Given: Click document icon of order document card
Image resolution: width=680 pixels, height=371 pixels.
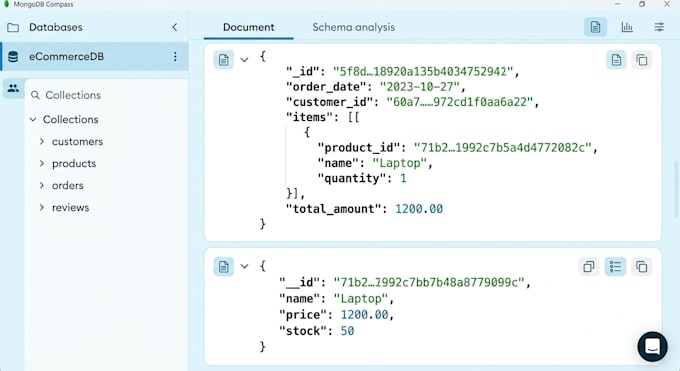Looking at the screenshot, I should [224, 60].
